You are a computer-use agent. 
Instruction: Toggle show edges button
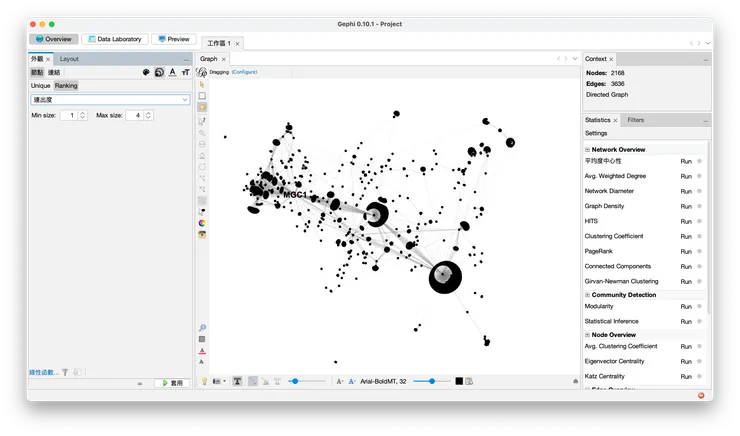(253, 381)
